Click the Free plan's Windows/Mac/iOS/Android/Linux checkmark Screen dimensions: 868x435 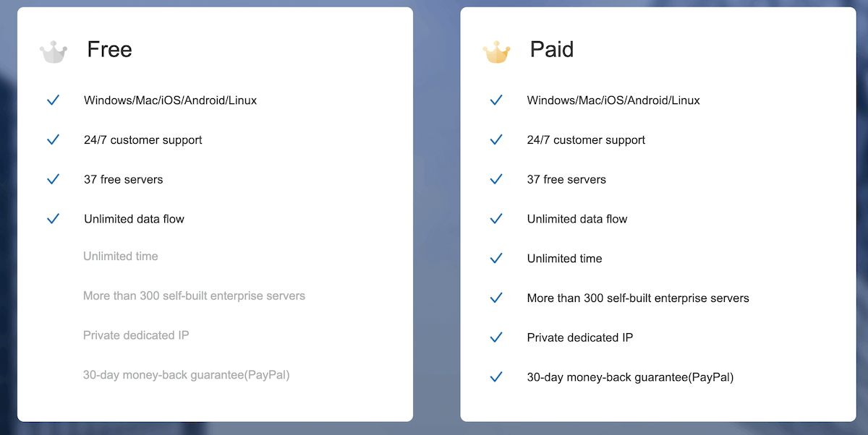[x=53, y=100]
